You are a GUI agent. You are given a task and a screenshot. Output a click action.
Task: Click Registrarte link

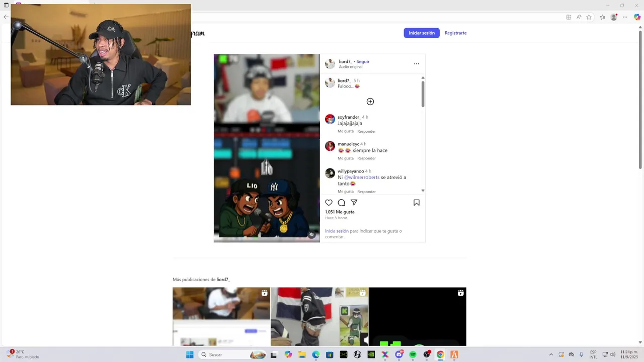(x=456, y=33)
